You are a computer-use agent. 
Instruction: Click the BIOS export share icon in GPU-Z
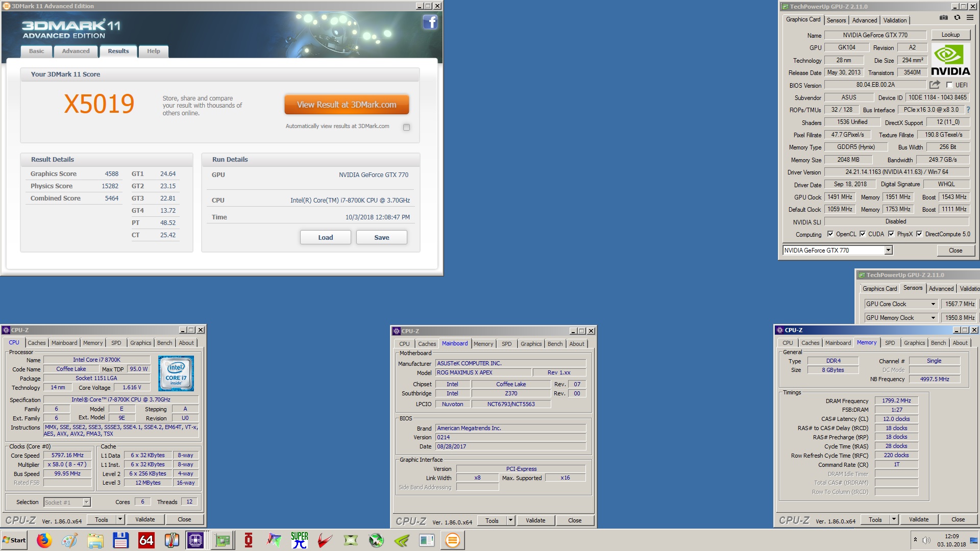click(x=935, y=85)
